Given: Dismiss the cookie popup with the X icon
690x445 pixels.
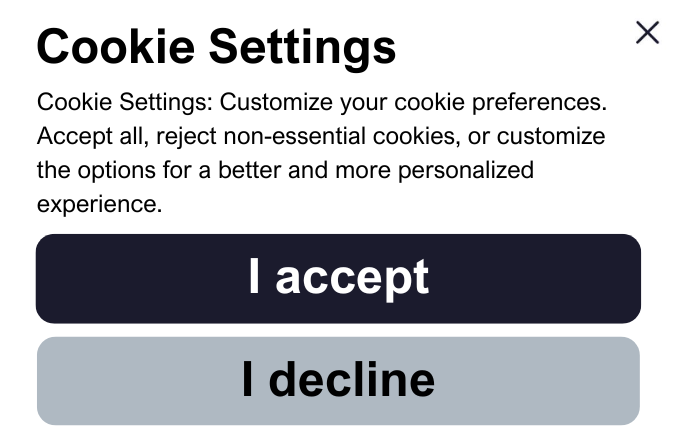Looking at the screenshot, I should 648,33.
